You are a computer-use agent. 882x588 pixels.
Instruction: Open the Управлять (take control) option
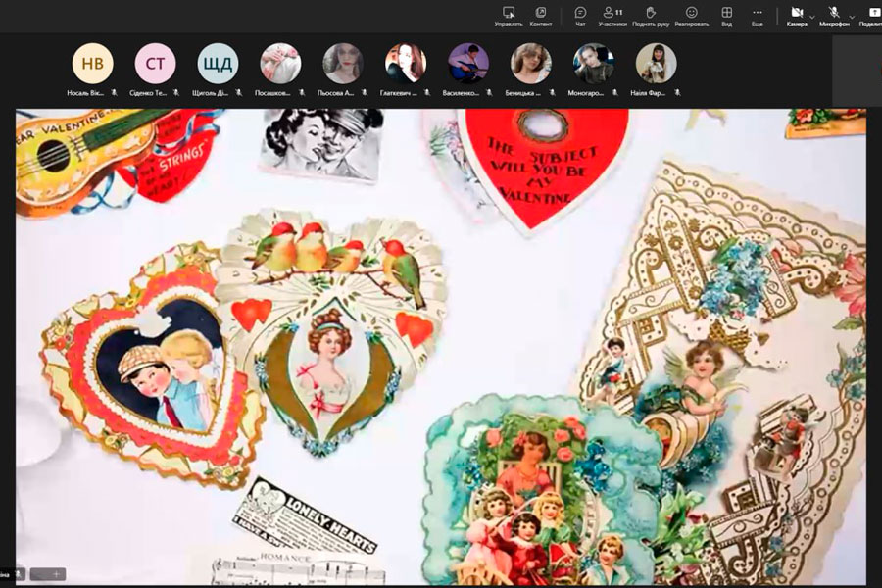[x=509, y=17]
